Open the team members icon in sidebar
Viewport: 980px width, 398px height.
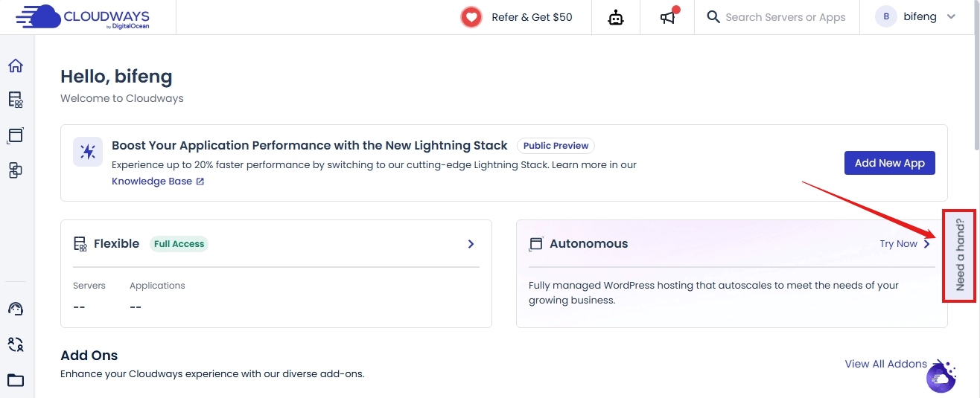point(16,344)
